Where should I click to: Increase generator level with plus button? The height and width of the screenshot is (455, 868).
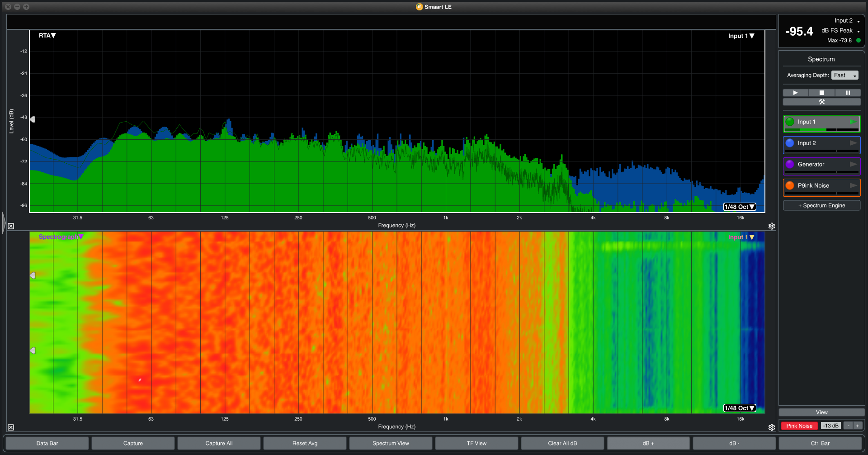click(x=858, y=426)
